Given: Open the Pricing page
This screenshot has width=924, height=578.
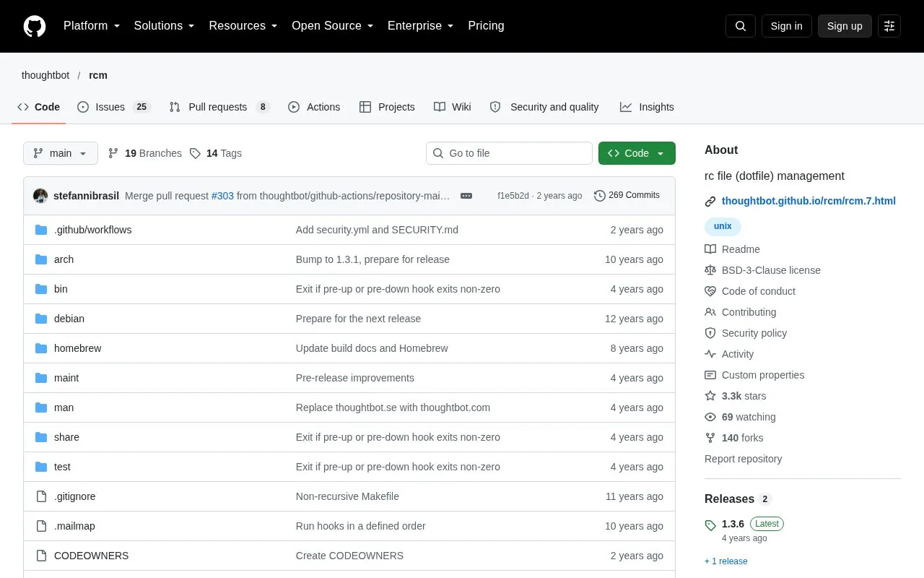Looking at the screenshot, I should (x=486, y=26).
